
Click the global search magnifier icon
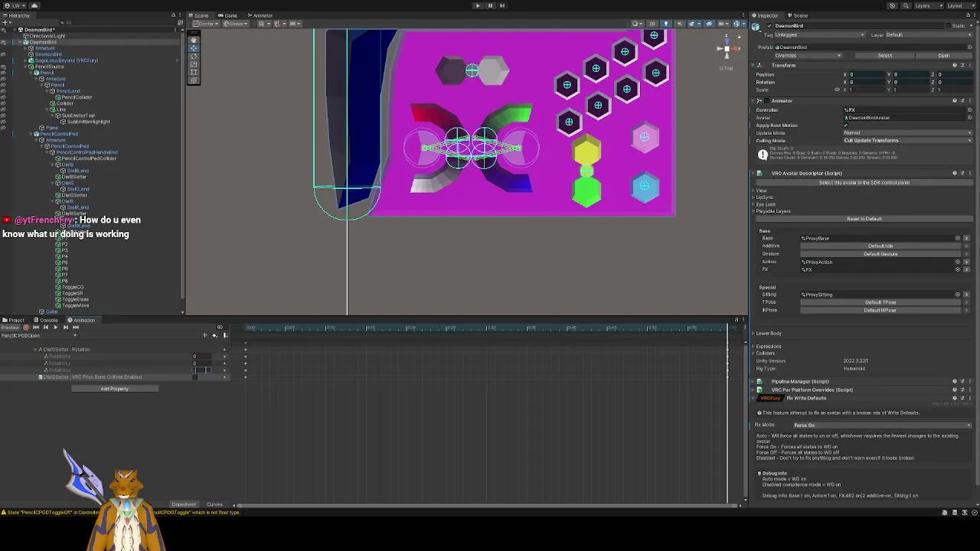click(x=904, y=5)
